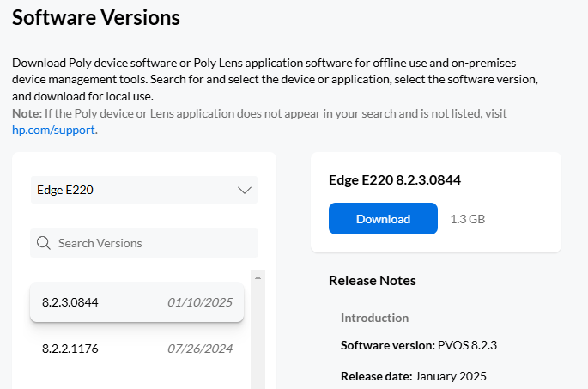Click the chevron arrow beside Edge E220
Screen dimensions: 588x389
tap(244, 190)
